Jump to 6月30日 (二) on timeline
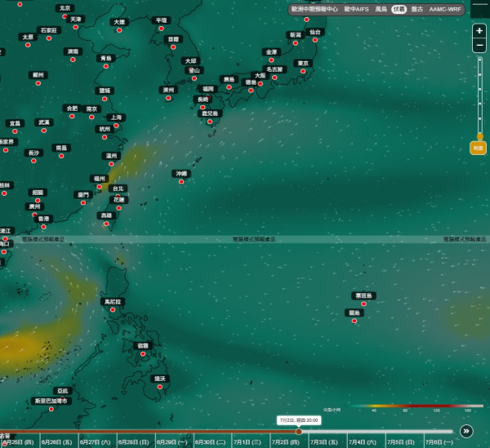Screen dimensions: 490x448 click(x=211, y=442)
